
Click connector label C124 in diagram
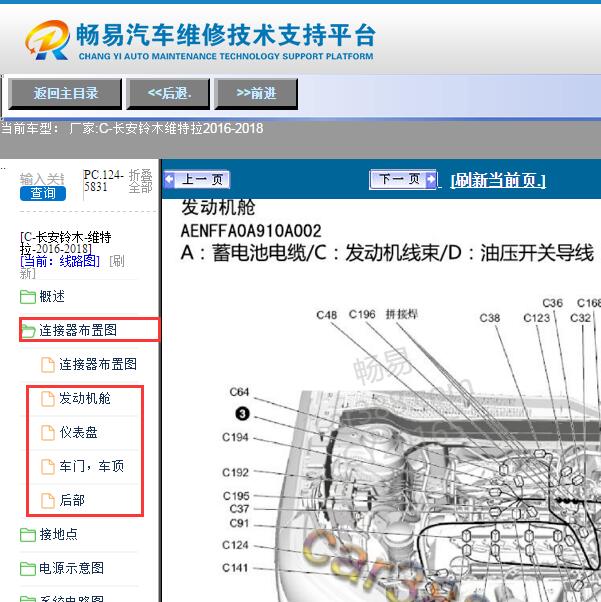235,545
